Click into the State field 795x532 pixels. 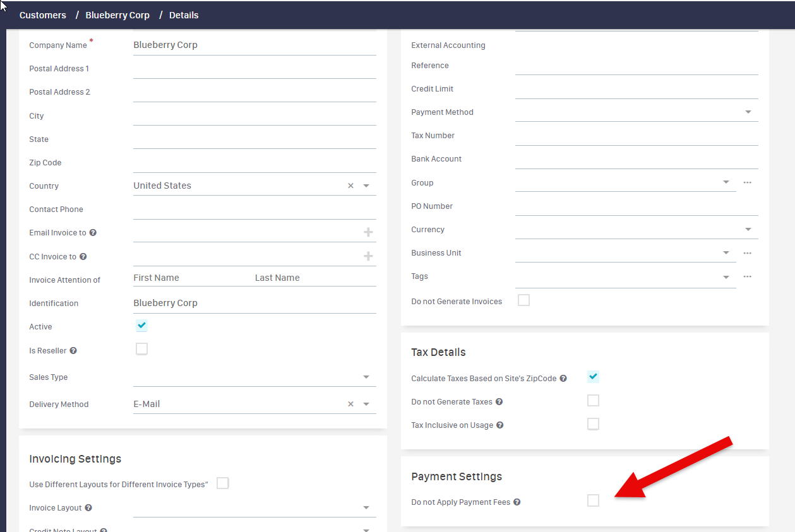click(x=254, y=139)
